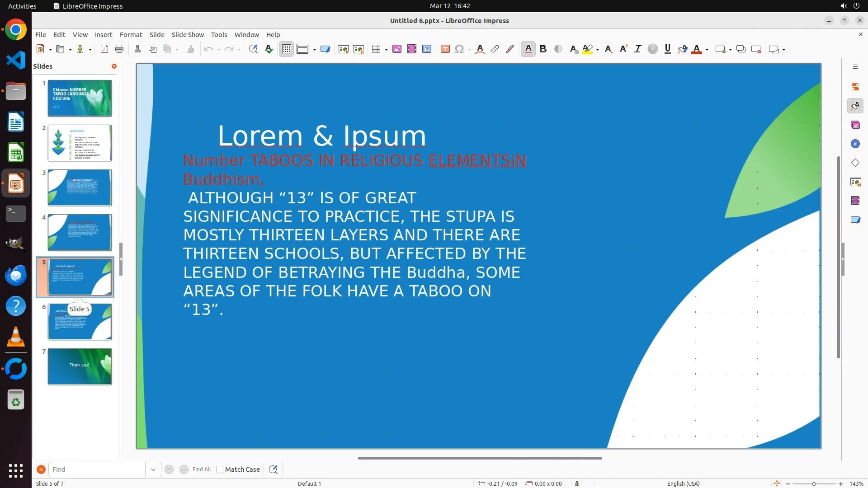868x488 pixels.
Task: Open the Display Views dropdown arrow
Action: click(x=314, y=50)
